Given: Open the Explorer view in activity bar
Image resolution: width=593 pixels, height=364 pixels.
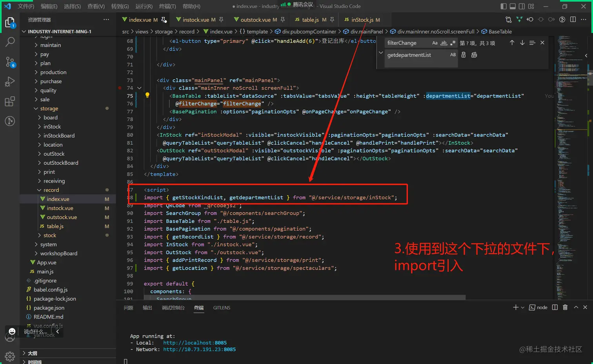Looking at the screenshot, I should pyautogui.click(x=10, y=22).
